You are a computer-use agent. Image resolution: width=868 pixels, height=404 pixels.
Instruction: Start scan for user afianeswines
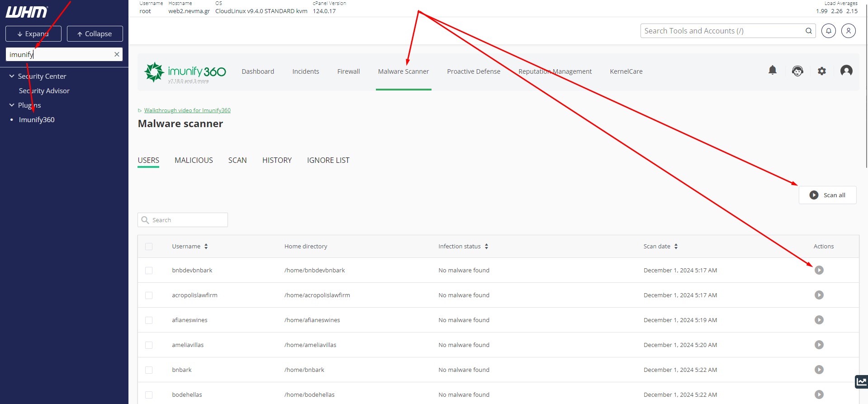click(819, 320)
